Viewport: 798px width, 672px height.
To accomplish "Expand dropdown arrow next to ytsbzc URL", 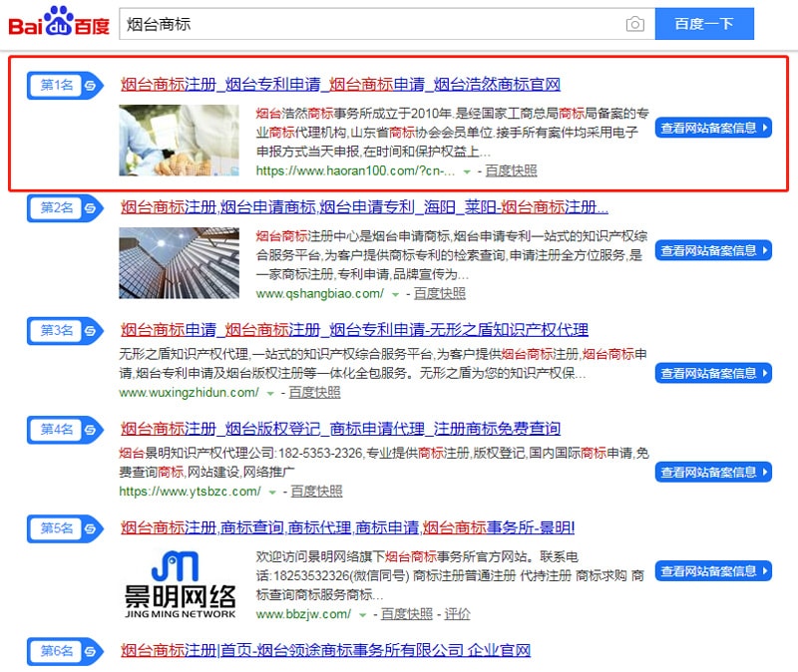I will tap(272, 493).
